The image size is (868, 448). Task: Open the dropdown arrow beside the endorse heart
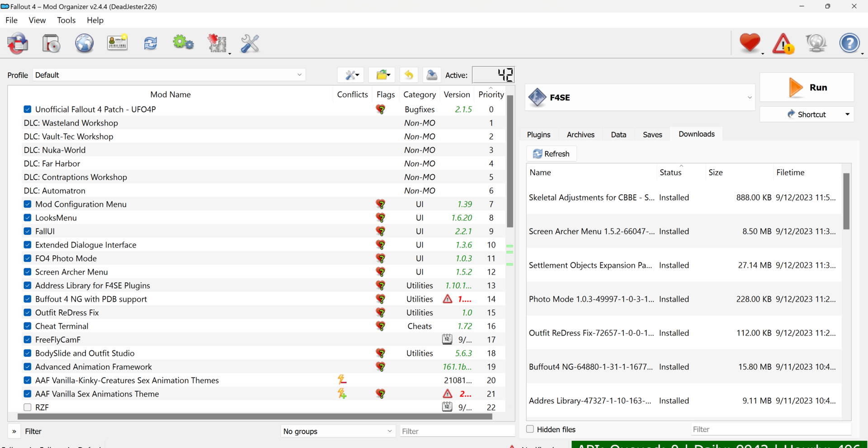click(x=763, y=53)
